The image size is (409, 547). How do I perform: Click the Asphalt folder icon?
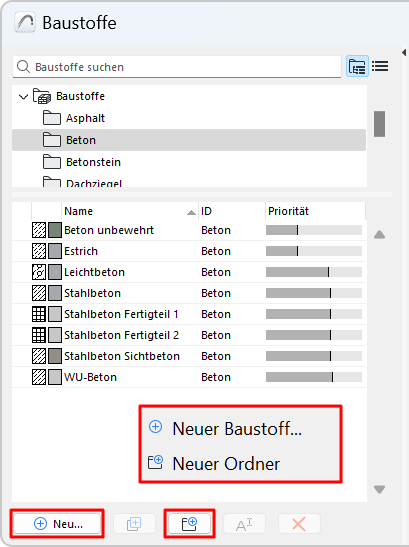click(x=52, y=118)
